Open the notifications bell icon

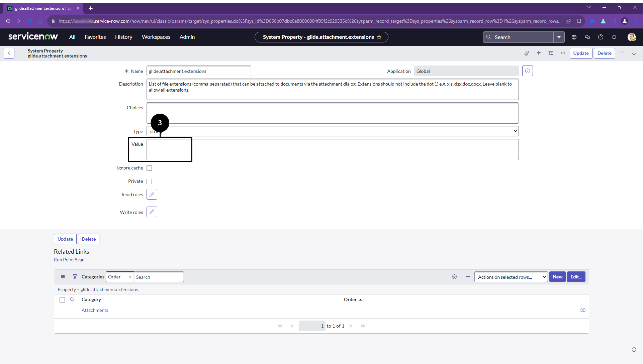point(614,37)
